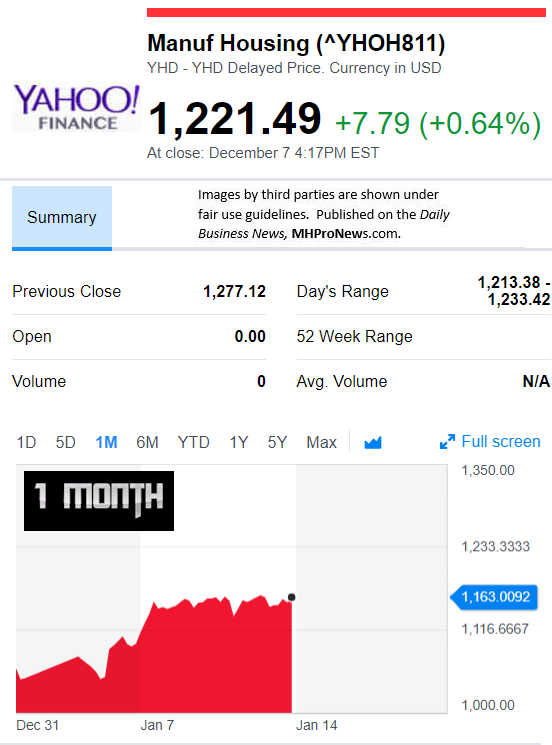
Task: Click the 1 MONTH banner image
Action: coord(99,501)
